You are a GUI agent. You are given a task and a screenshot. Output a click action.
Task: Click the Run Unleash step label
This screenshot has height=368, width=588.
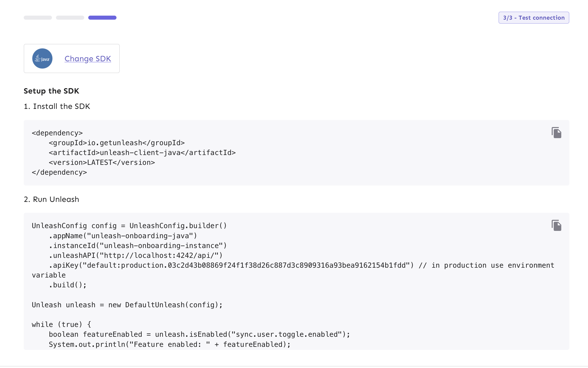(x=51, y=199)
